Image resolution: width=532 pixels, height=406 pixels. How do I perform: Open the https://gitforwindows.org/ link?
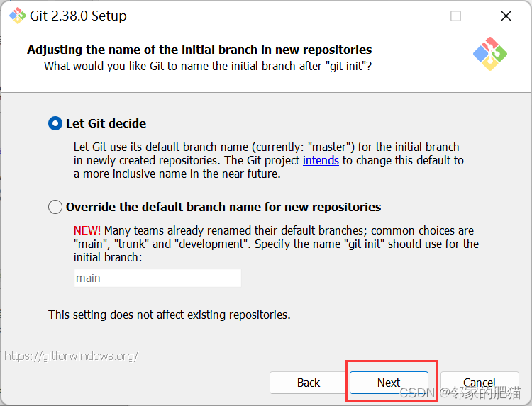click(72, 356)
